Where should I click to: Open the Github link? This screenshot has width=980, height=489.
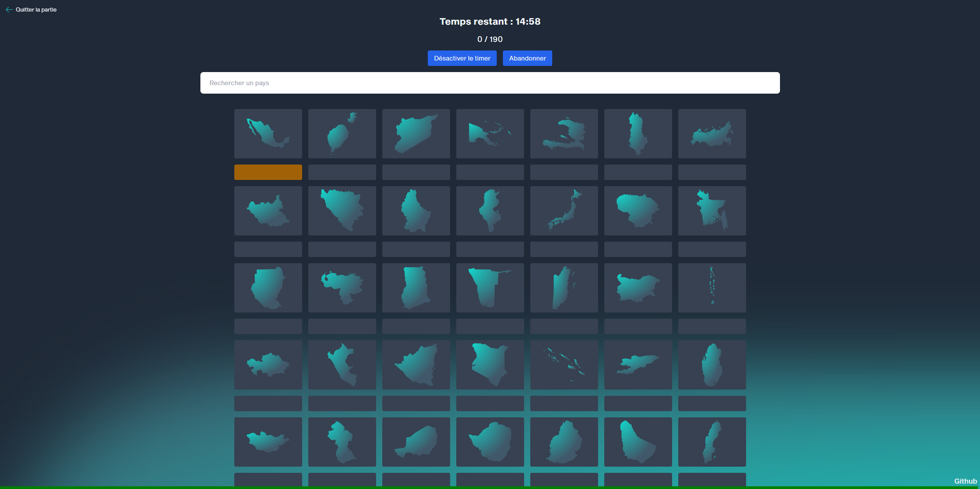coord(965,481)
